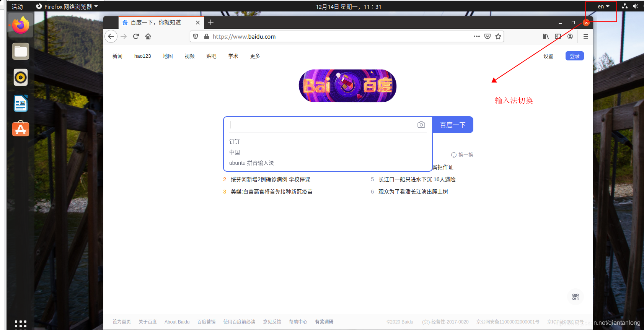Viewport: 644px width, 330px height.
Task: Show applications grid in dock
Action: (21, 324)
